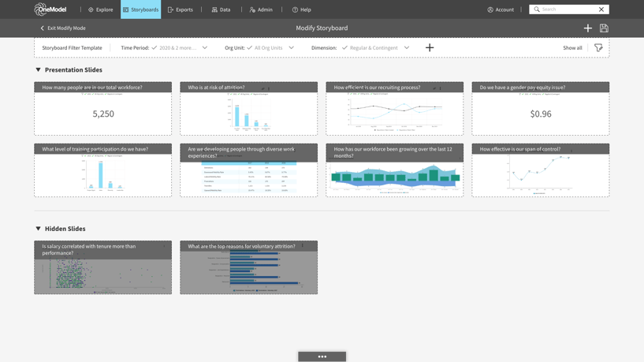Toggle the Org Unit filter checkmark
Screen dimensions: 644x362
coord(250,47)
